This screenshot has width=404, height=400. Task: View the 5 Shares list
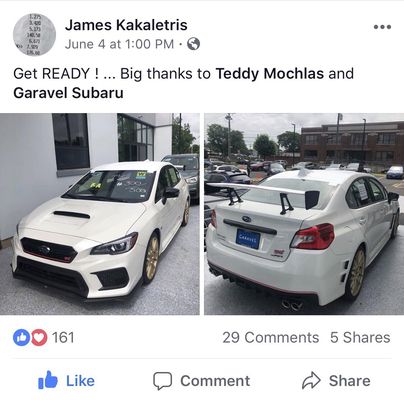(360, 338)
